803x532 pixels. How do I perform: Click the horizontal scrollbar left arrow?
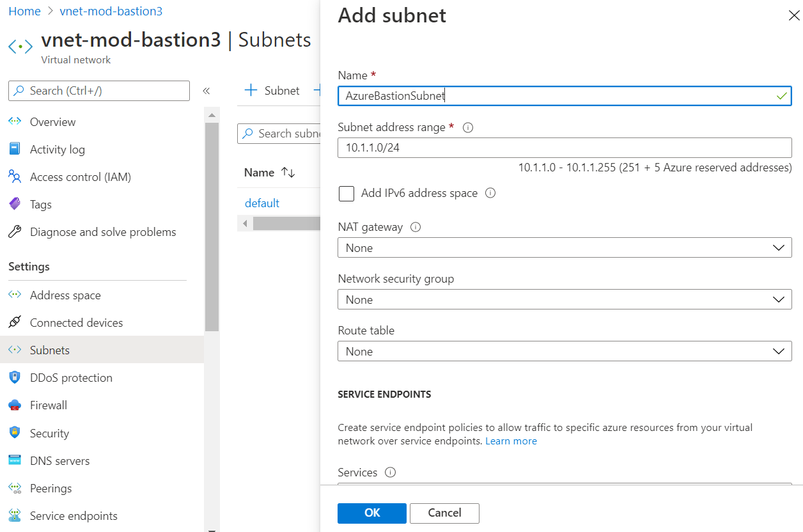coord(244,223)
